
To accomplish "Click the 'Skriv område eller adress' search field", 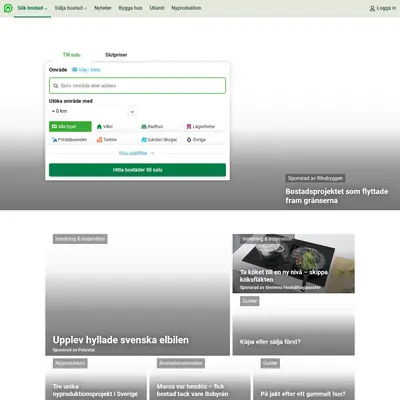I will tap(137, 86).
